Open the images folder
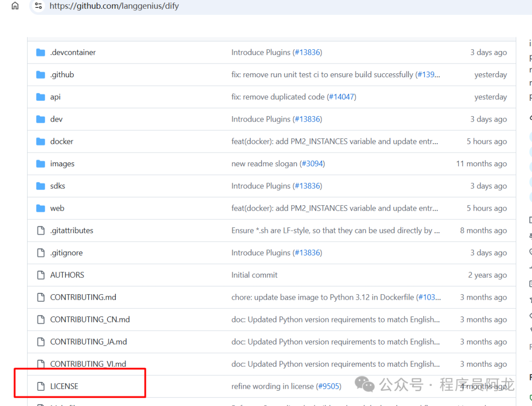This screenshot has height=406, width=532. [63, 164]
